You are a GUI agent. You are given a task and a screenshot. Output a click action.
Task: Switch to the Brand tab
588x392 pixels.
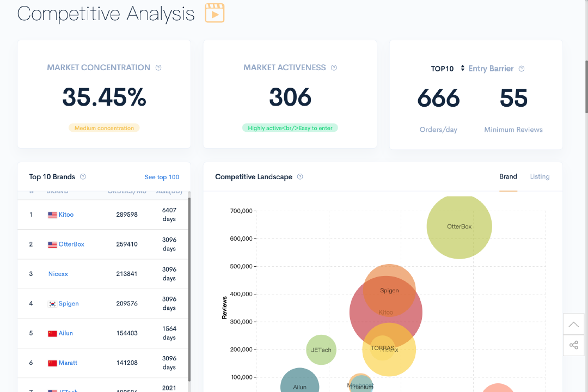[508, 177]
